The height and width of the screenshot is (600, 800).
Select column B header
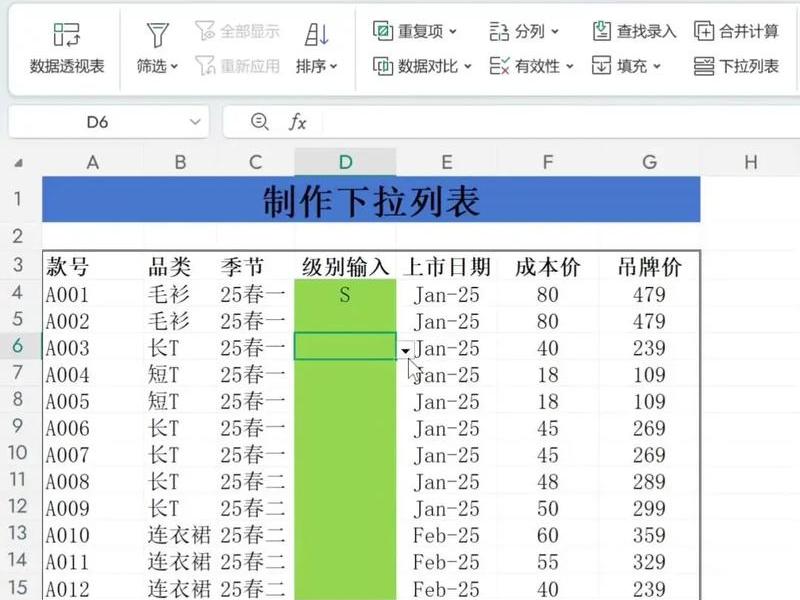(180, 162)
